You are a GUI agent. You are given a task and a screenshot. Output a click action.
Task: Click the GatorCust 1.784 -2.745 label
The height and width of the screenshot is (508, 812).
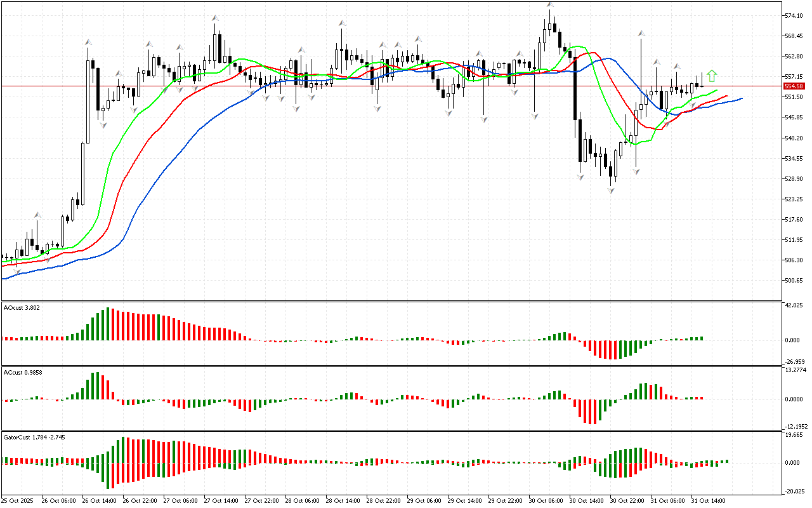34,438
